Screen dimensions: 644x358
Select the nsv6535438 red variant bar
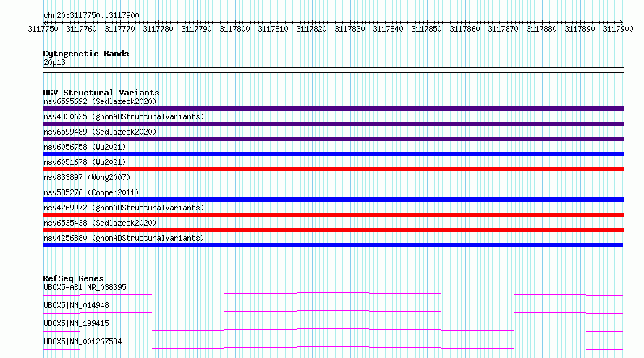click(333, 230)
